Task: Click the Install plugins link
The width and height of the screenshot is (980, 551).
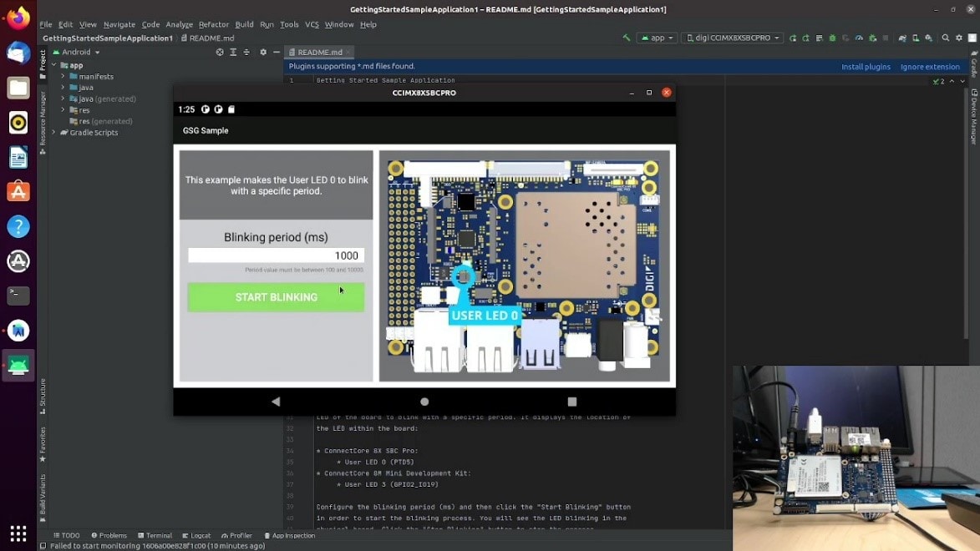Action: point(866,66)
